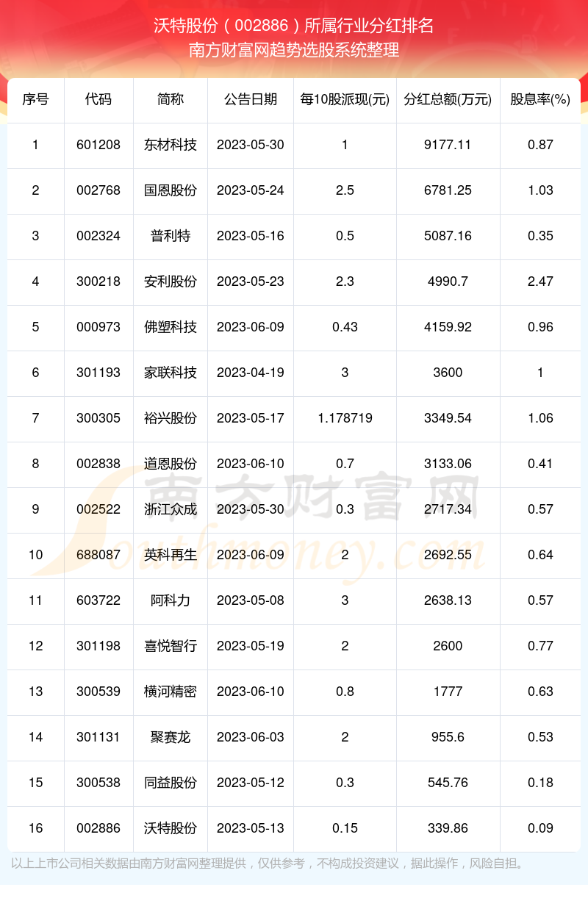The width and height of the screenshot is (588, 901).
Task: Click the 国恩股份 stock name
Action: coord(171,190)
